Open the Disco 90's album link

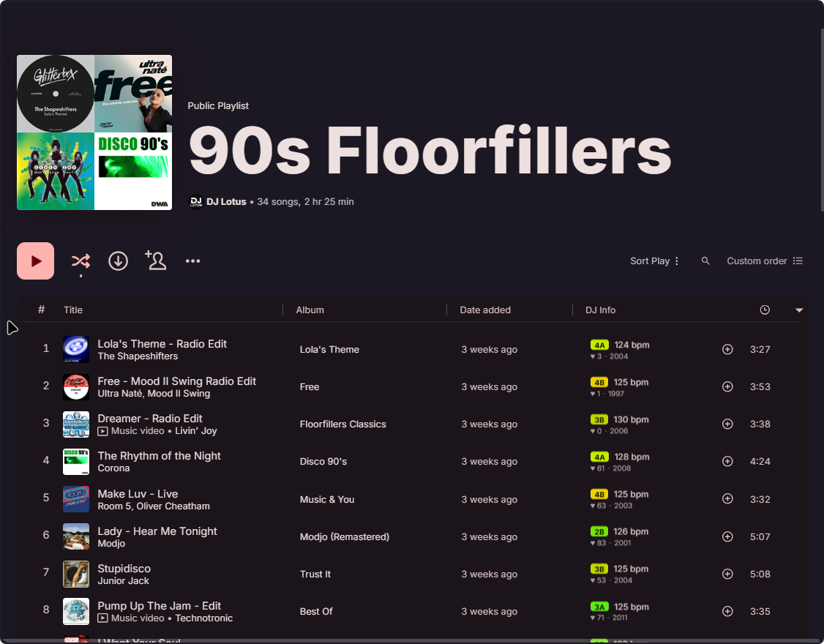[x=323, y=462]
